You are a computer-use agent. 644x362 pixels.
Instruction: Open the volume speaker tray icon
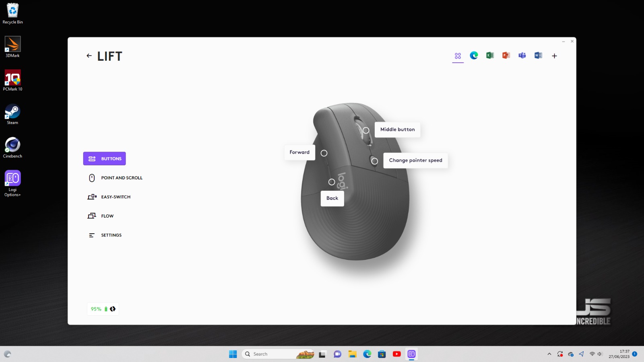pyautogui.click(x=600, y=354)
